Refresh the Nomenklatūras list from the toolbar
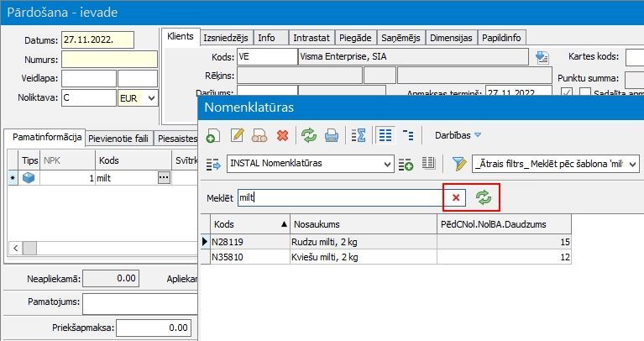 pos(308,135)
